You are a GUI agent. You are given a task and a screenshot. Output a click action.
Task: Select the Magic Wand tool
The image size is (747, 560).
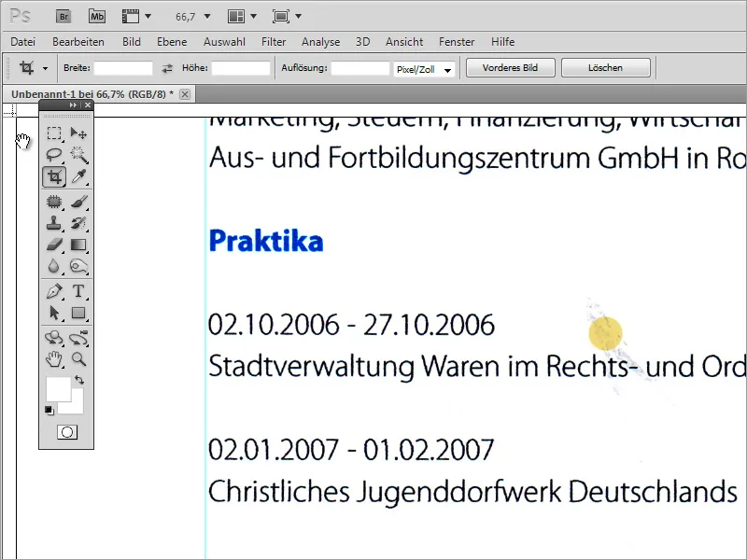[78, 155]
